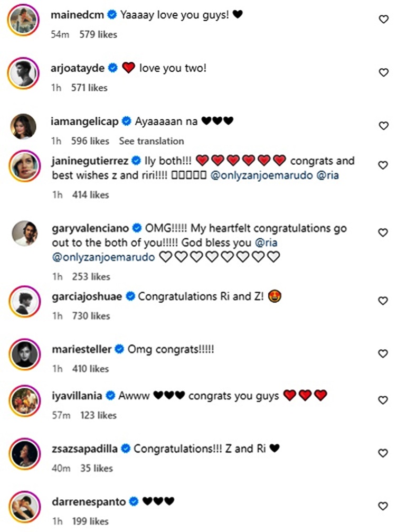Image resolution: width=396 pixels, height=532 pixels.
Task: Open mainedcm's profile picture
Action: tap(24, 21)
